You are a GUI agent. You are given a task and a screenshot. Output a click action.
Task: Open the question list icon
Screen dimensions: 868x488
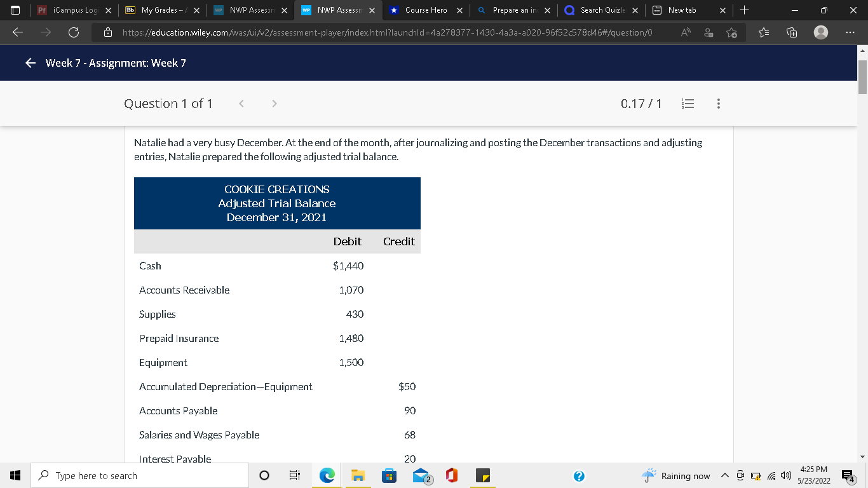point(688,103)
